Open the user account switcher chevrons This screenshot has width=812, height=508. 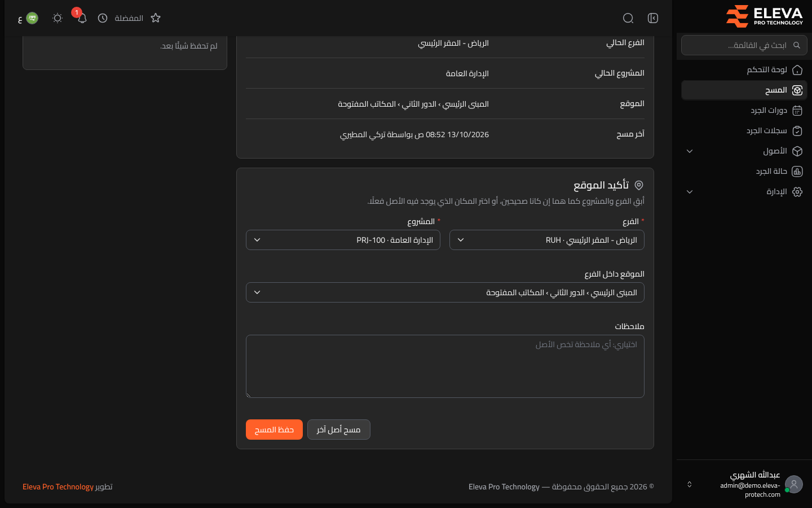click(689, 484)
